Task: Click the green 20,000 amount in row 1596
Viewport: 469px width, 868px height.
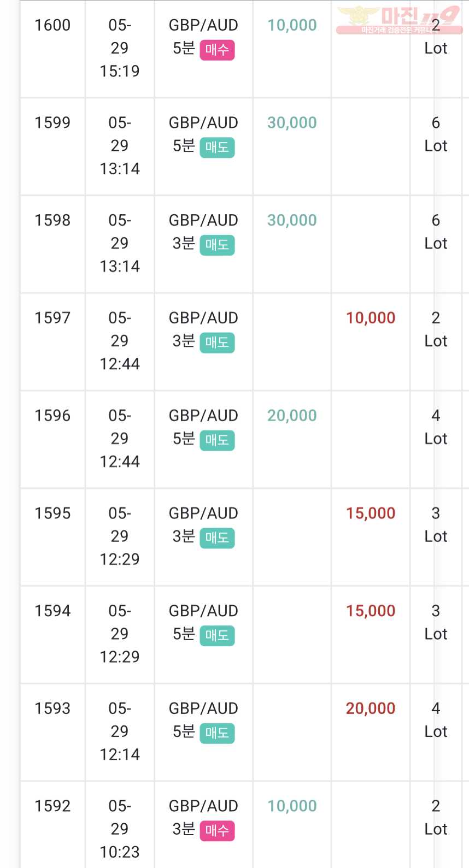Action: click(x=292, y=416)
